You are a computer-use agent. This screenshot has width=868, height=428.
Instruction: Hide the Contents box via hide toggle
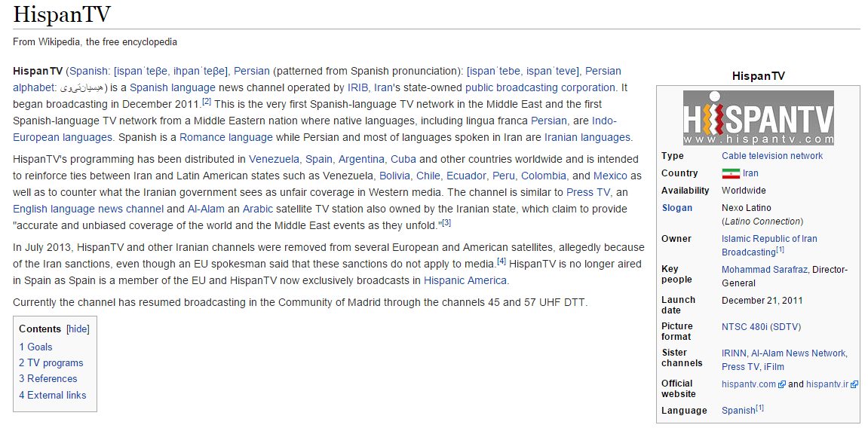click(x=78, y=329)
